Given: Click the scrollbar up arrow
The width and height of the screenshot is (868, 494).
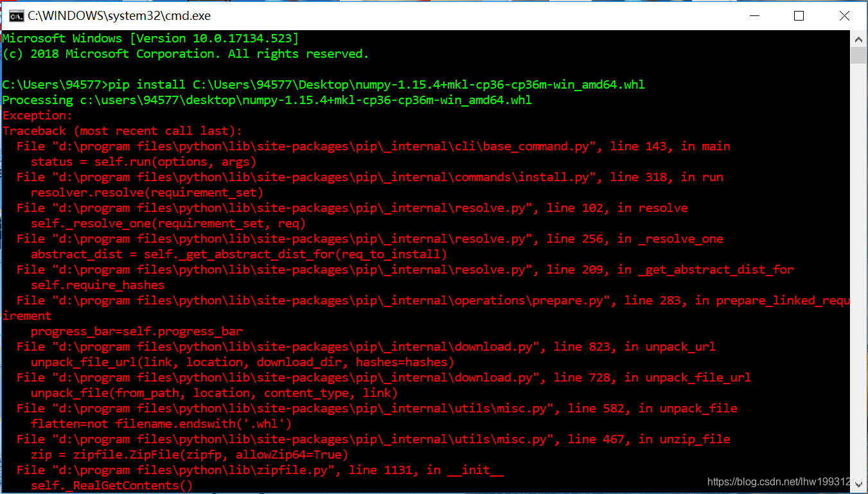Looking at the screenshot, I should [x=858, y=39].
